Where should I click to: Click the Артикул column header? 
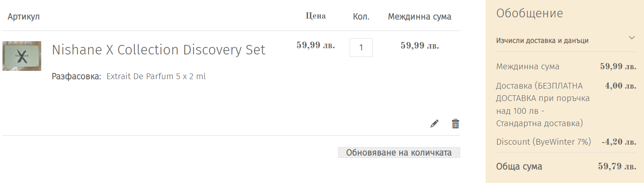pos(24,17)
